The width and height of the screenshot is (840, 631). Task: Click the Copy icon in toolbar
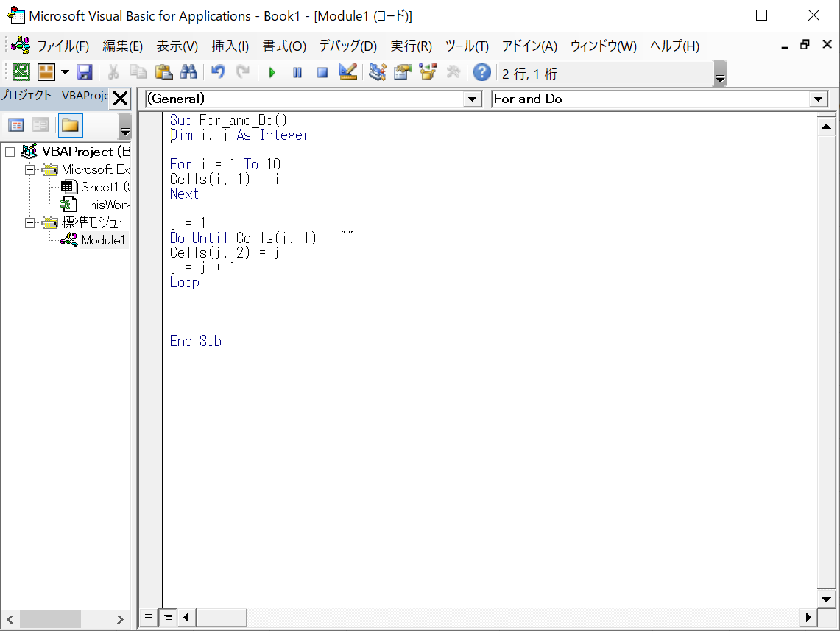138,71
